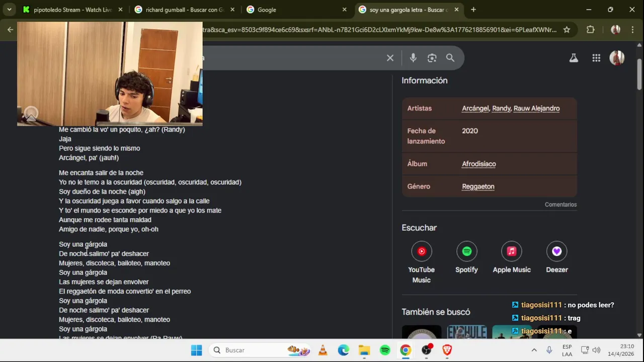Click Comentarios feedback link
Viewport: 644px width, 362px height.
[x=560, y=205]
